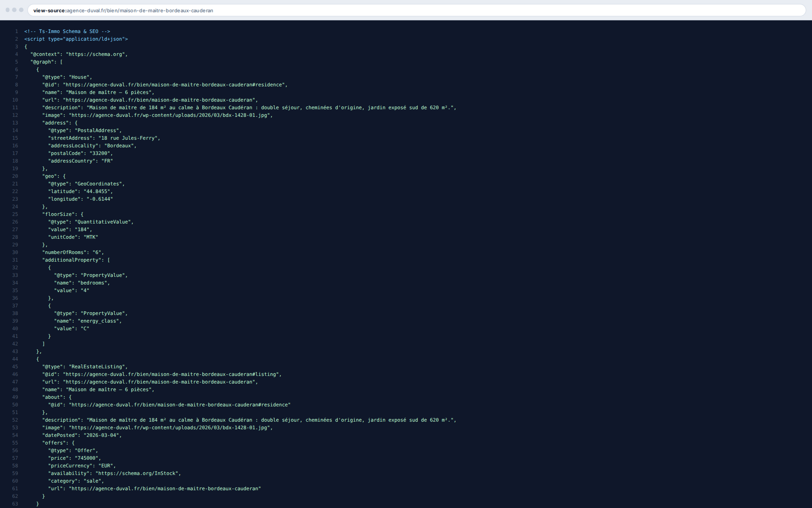Click the "GeoCoordinates" type value
812x508 pixels.
pyautogui.click(x=99, y=184)
